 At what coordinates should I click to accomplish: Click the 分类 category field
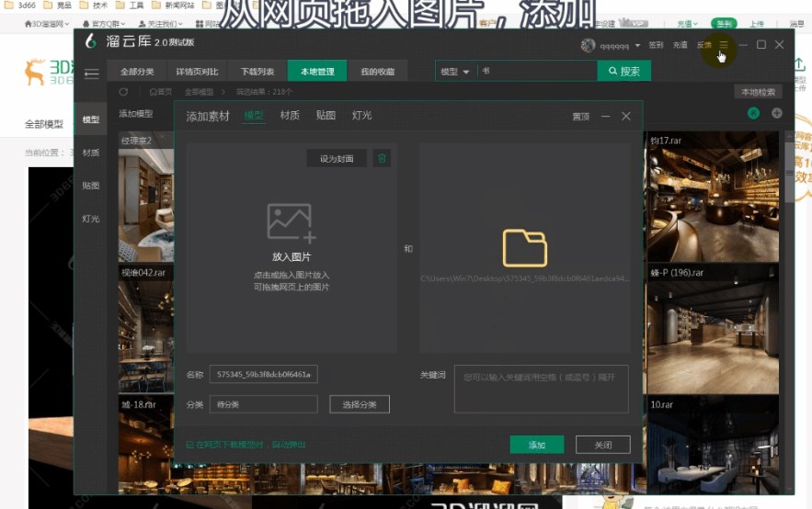click(264, 404)
